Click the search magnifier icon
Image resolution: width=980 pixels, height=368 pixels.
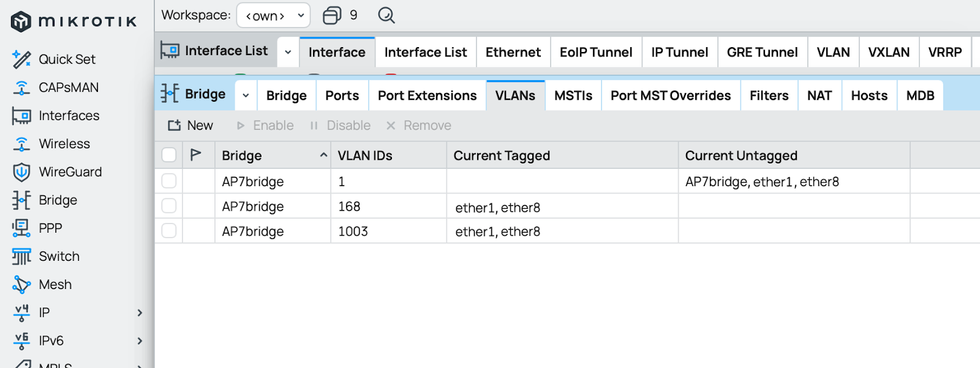tap(386, 15)
